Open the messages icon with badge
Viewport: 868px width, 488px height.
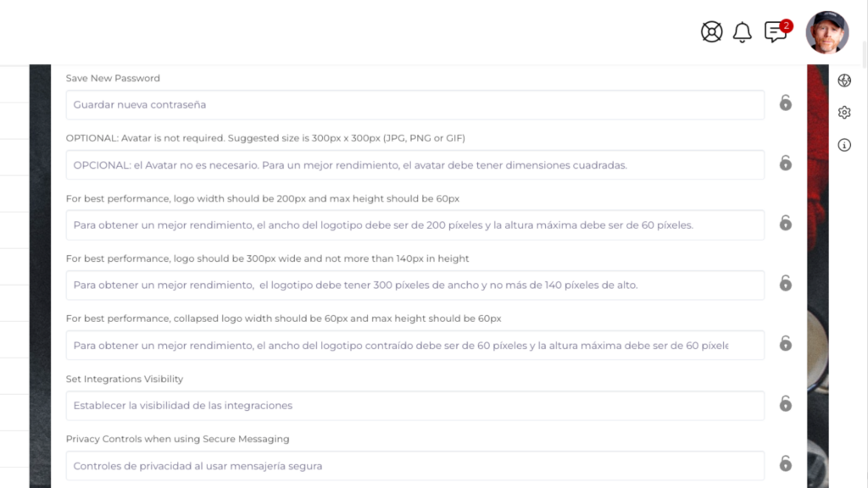coord(775,32)
